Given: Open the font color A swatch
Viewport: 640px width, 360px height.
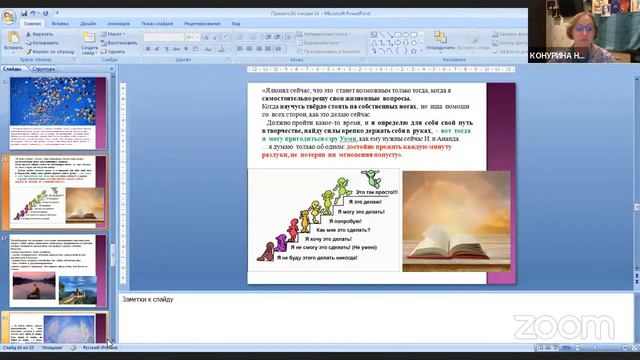Looking at the screenshot, I should coord(222,49).
